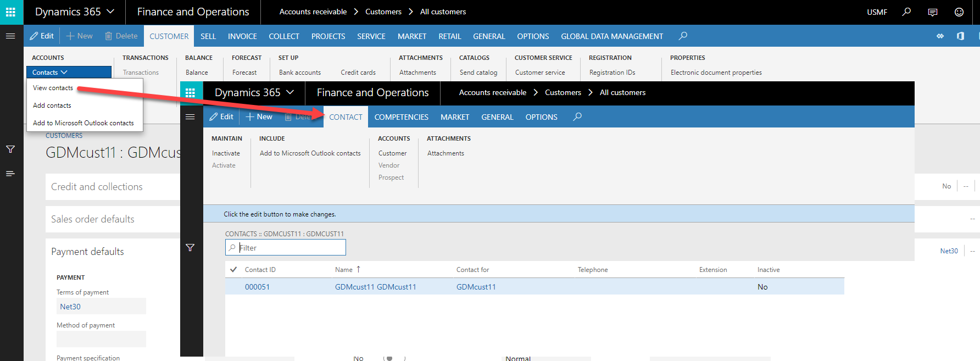Toggle the select-all checkmark in the grid header
980x361 pixels.
(x=233, y=269)
